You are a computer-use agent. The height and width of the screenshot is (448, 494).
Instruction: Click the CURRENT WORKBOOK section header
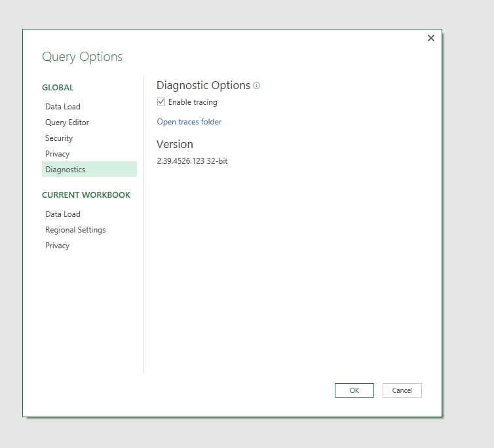click(86, 195)
